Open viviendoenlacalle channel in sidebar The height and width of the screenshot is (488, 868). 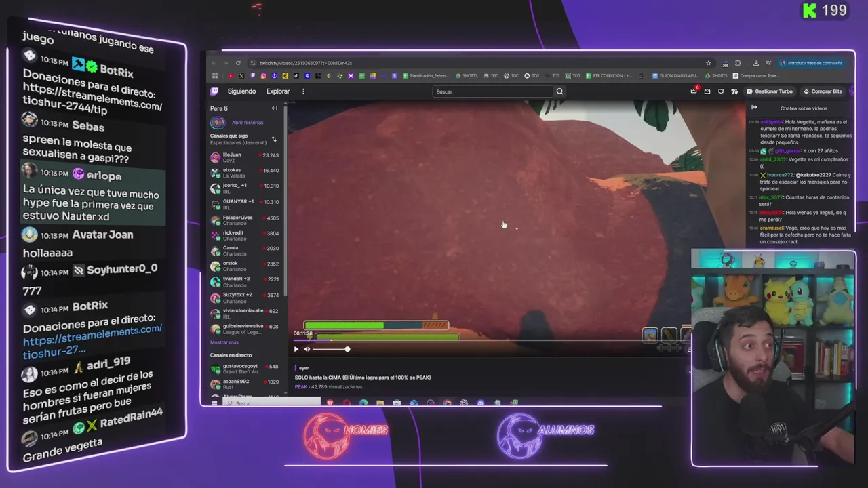click(244, 313)
